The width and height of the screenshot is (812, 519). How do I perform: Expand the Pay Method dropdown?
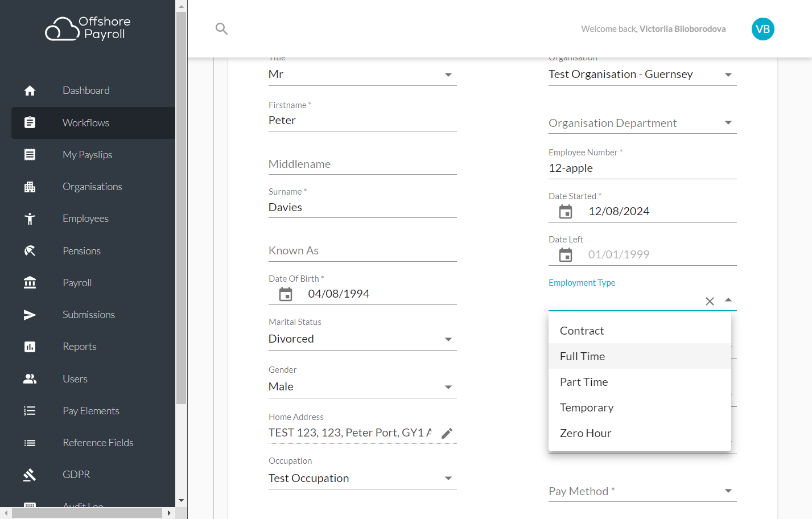[642, 491]
